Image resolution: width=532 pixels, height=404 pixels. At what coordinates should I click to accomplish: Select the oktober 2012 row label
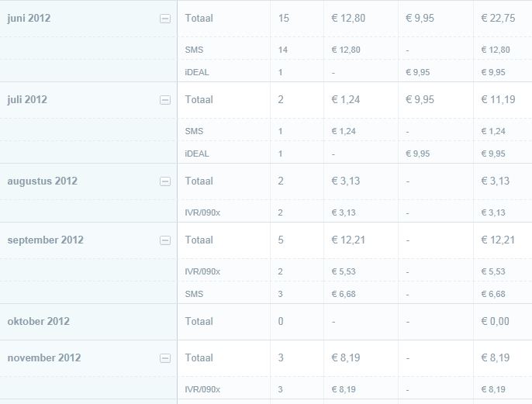coord(38,321)
